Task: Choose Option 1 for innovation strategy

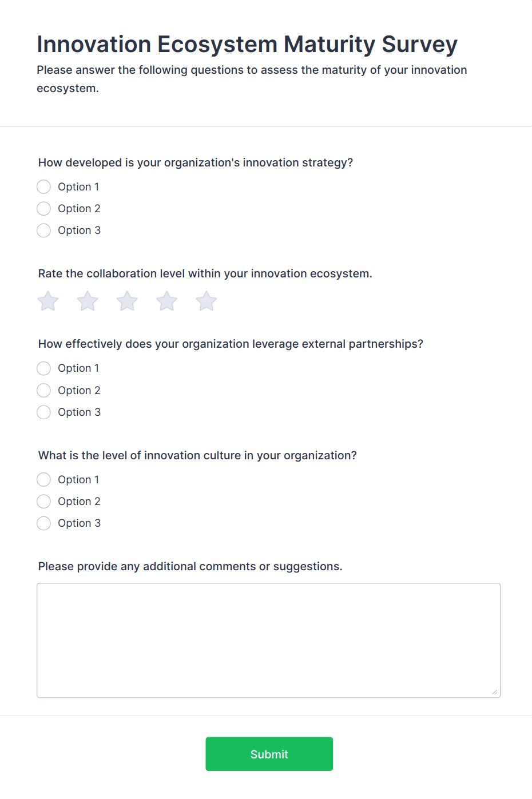Action: click(x=44, y=187)
